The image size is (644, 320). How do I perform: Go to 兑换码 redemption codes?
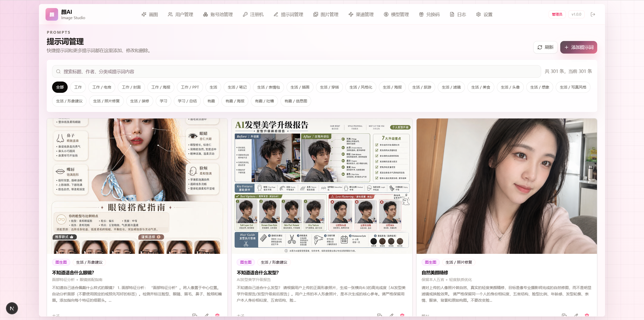(429, 14)
